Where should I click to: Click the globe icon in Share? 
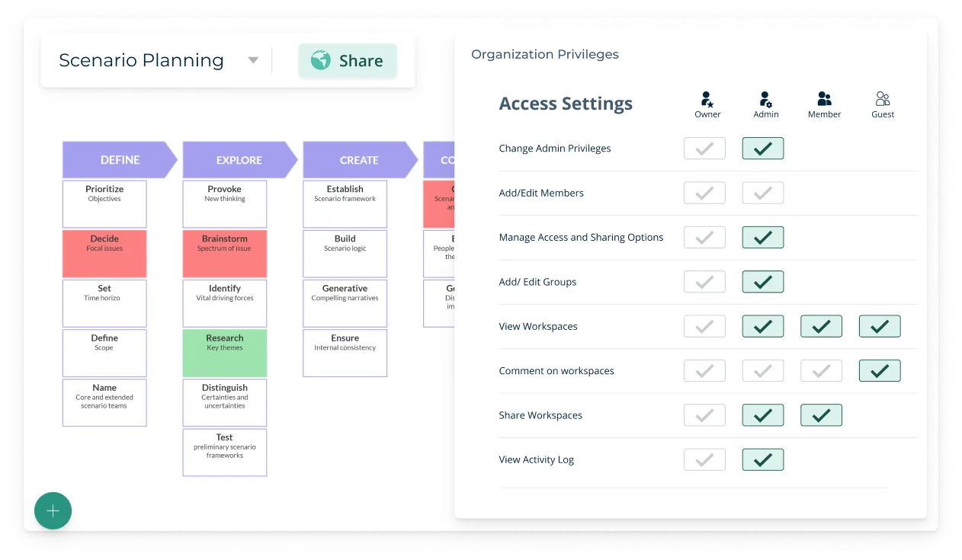coord(321,60)
